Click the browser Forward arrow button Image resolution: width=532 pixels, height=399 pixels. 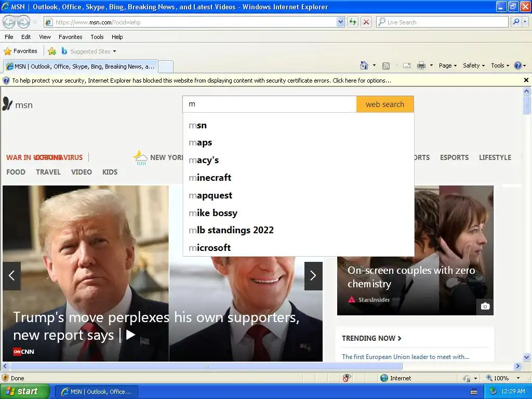[23, 22]
